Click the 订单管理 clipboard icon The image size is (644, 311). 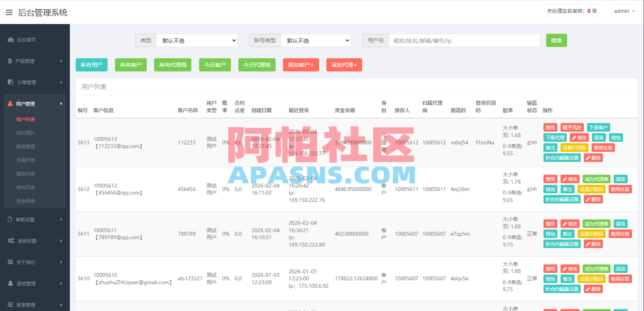(x=10, y=82)
